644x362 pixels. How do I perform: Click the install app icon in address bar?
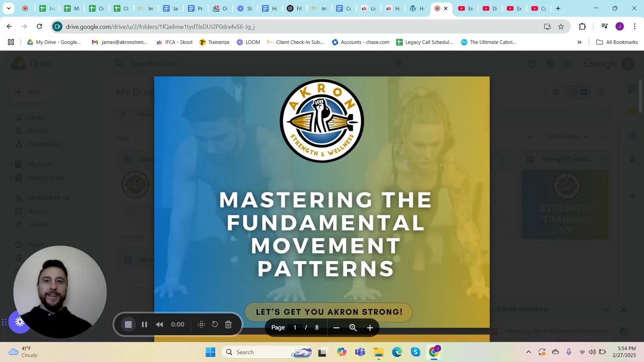547,27
